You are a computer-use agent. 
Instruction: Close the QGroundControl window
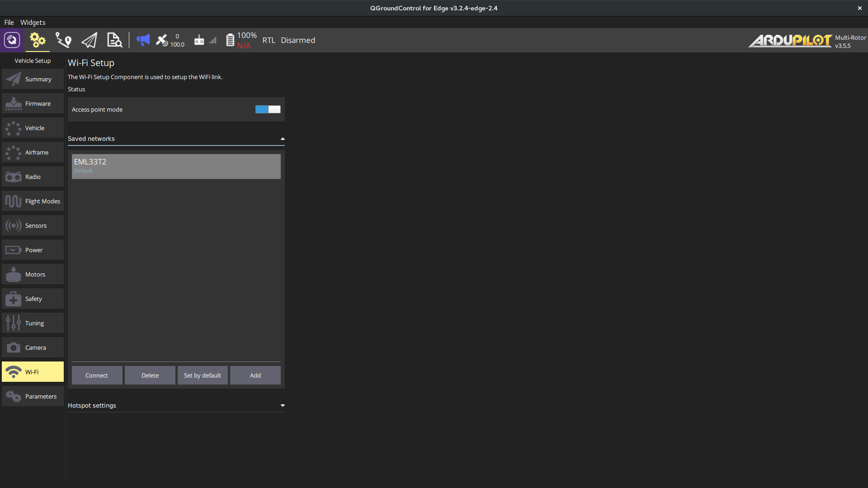(x=859, y=8)
